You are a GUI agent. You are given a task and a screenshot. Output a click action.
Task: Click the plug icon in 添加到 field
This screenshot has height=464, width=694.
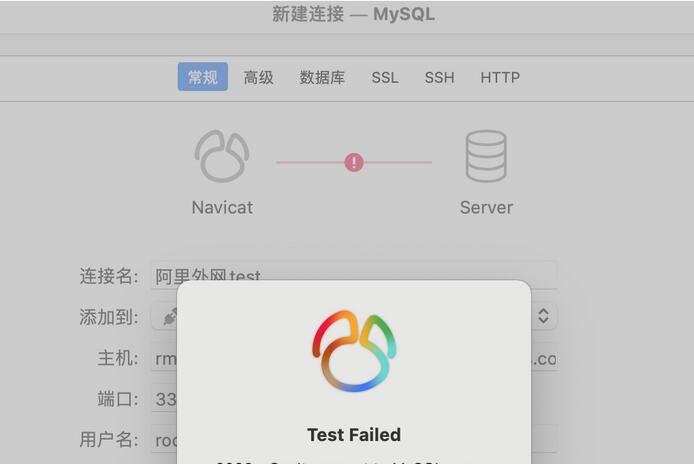(x=170, y=317)
